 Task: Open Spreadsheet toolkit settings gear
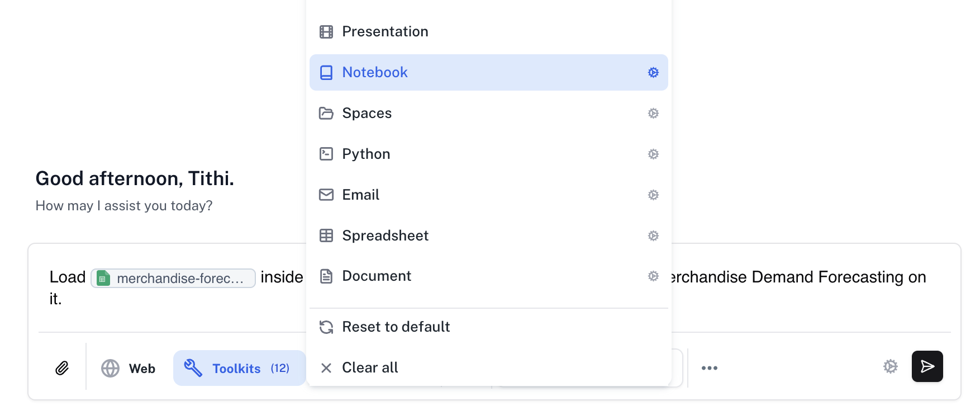point(653,236)
